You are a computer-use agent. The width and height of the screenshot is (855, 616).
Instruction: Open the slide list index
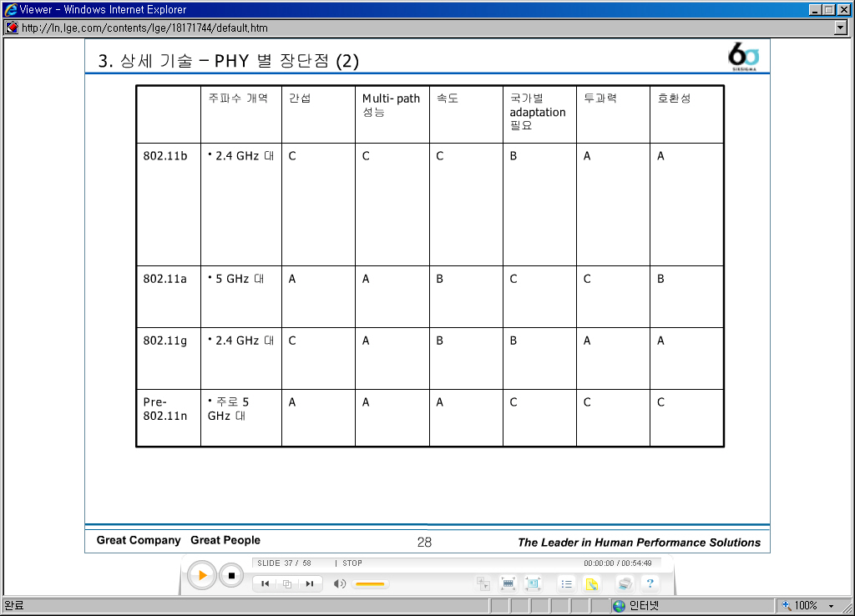566,584
